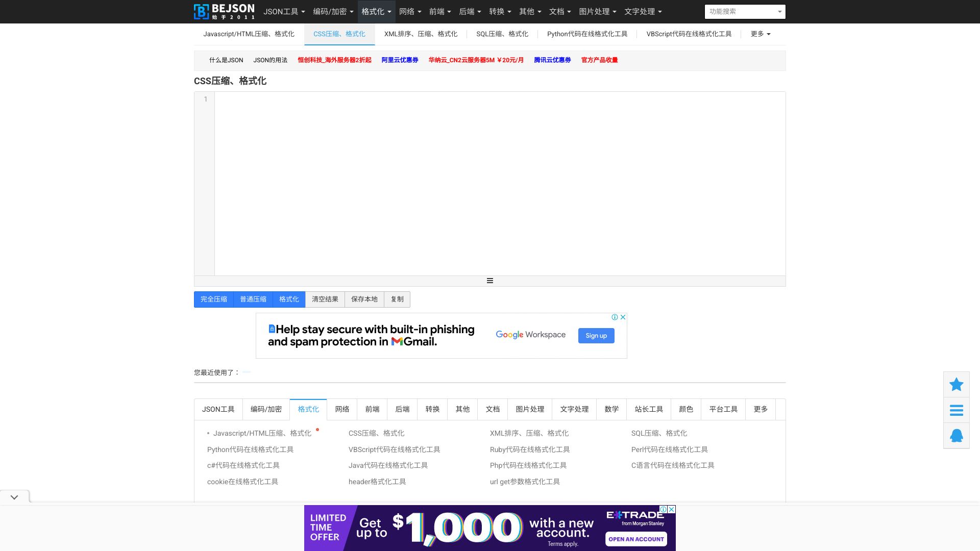Expand the 格式化 navbar menu
Image resolution: width=980 pixels, height=551 pixels.
click(x=376, y=11)
